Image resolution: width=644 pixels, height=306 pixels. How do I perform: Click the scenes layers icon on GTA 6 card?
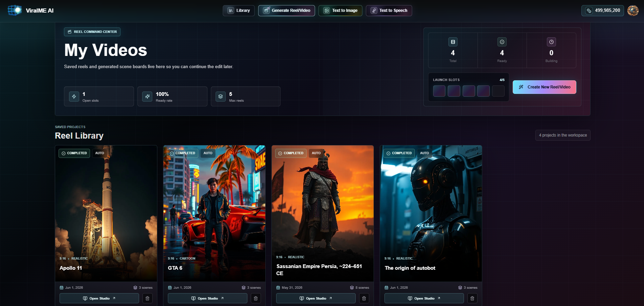[x=244, y=287]
